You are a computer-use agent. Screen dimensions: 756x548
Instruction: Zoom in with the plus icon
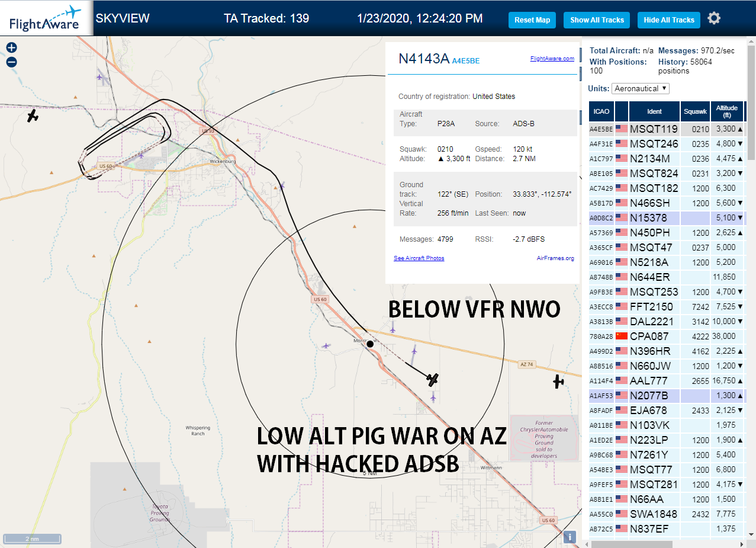coord(11,47)
